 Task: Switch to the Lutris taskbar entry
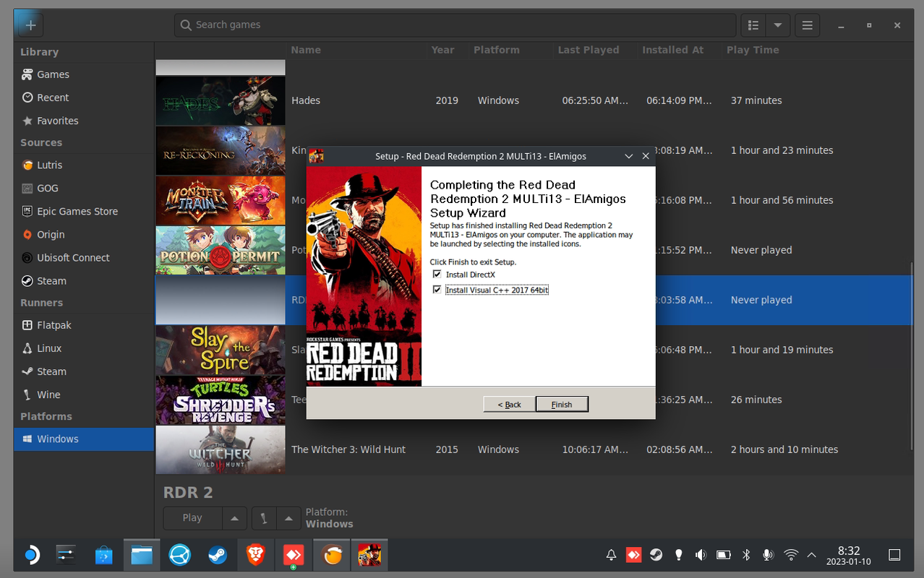coord(331,555)
